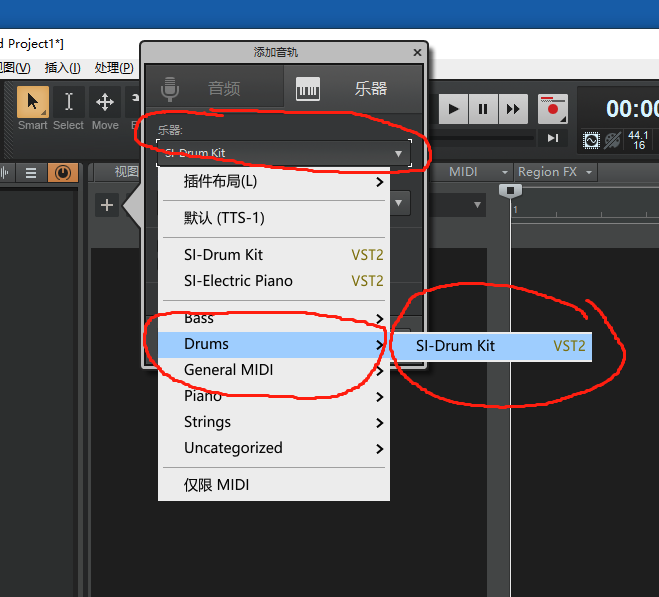The width and height of the screenshot is (659, 597).
Task: Open the 视图(V) menu
Action: click(x=15, y=68)
